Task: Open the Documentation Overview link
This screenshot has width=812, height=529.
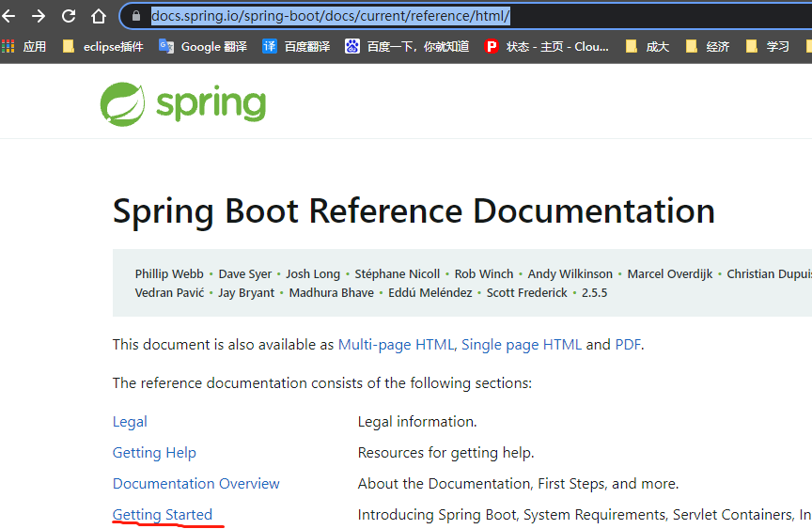Action: (196, 484)
